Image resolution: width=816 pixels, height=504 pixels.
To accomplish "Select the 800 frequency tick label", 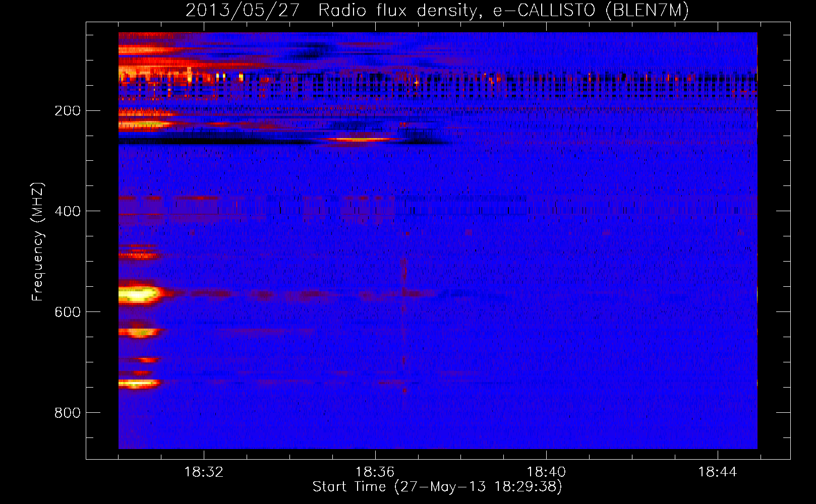I will 68,413.
